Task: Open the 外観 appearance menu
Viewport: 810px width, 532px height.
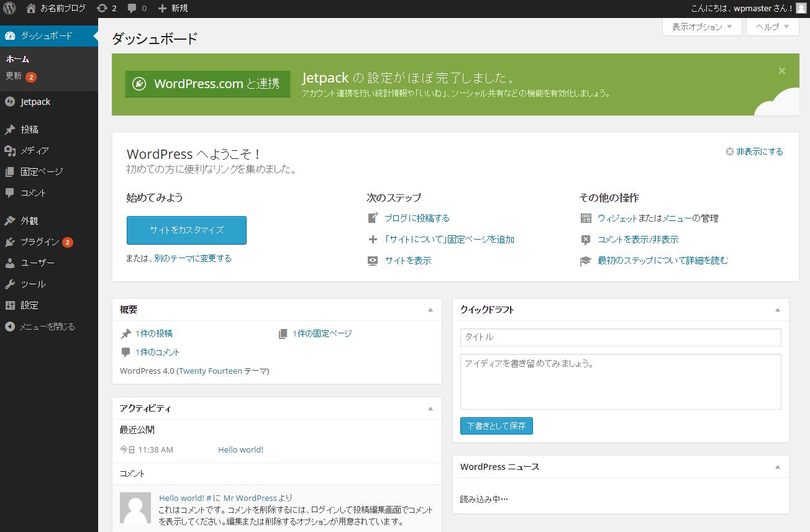Action: 48,221
